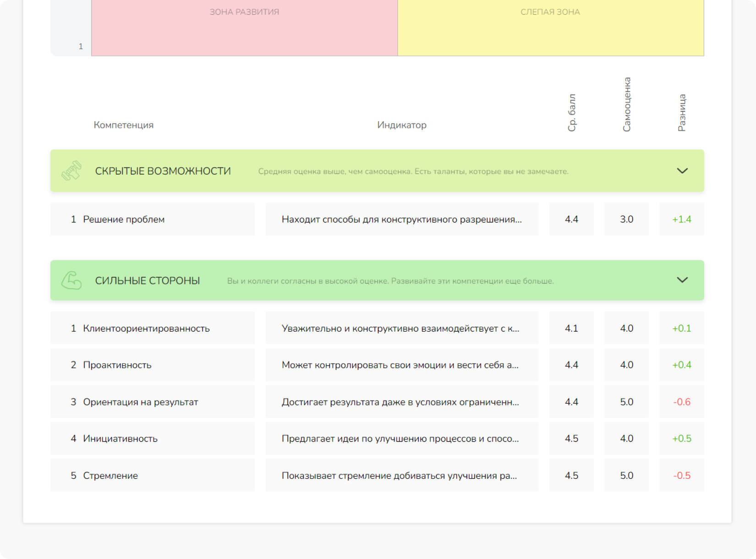Click indicator text starting with Находит способы

click(x=401, y=219)
